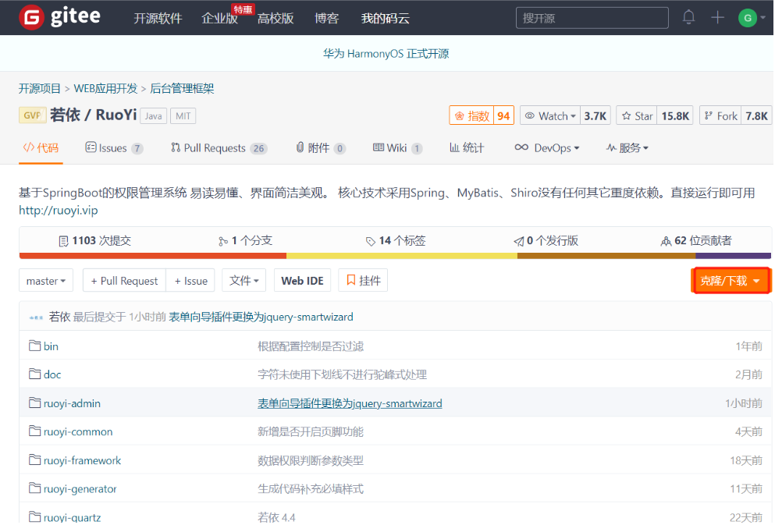Open the 0 个发行版 releases link
The width and height of the screenshot is (775, 532).
546,240
